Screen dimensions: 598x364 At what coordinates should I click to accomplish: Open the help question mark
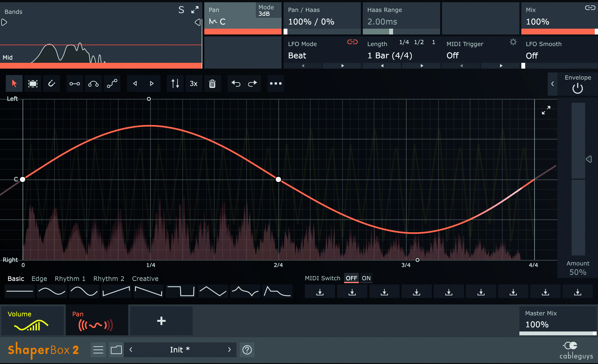(x=247, y=350)
